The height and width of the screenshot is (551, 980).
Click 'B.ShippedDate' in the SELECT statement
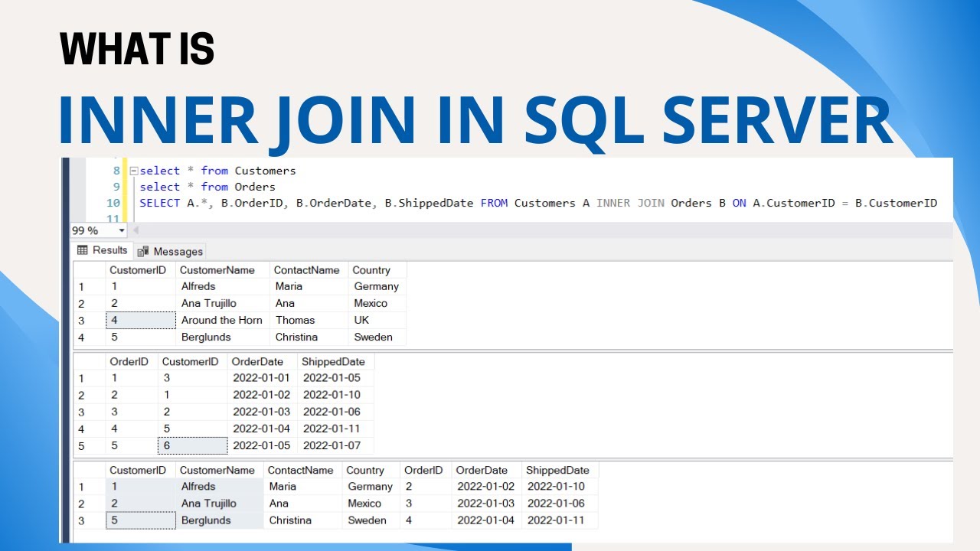[x=430, y=203]
